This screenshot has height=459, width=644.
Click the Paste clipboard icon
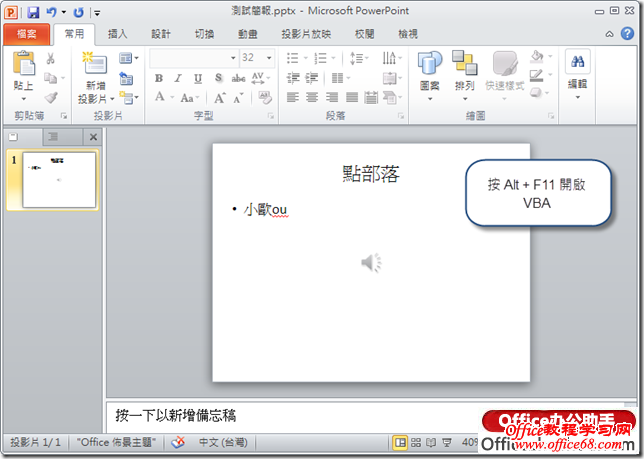(24, 63)
